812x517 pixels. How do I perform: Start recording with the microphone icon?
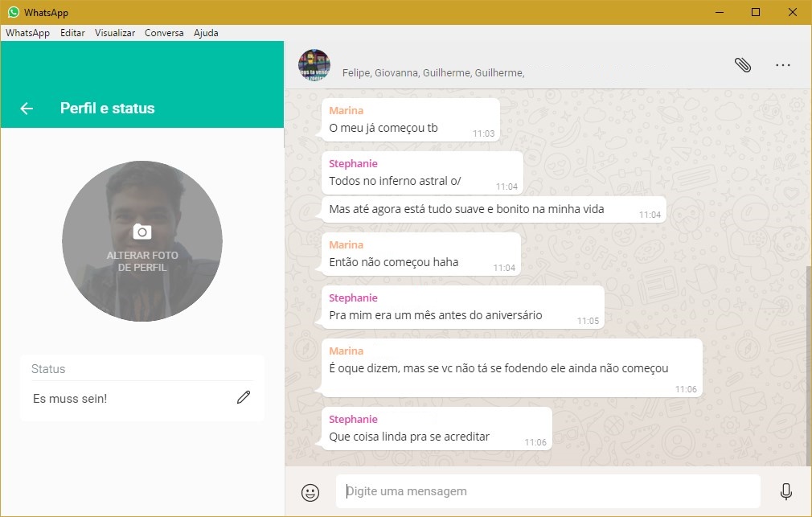pos(785,491)
